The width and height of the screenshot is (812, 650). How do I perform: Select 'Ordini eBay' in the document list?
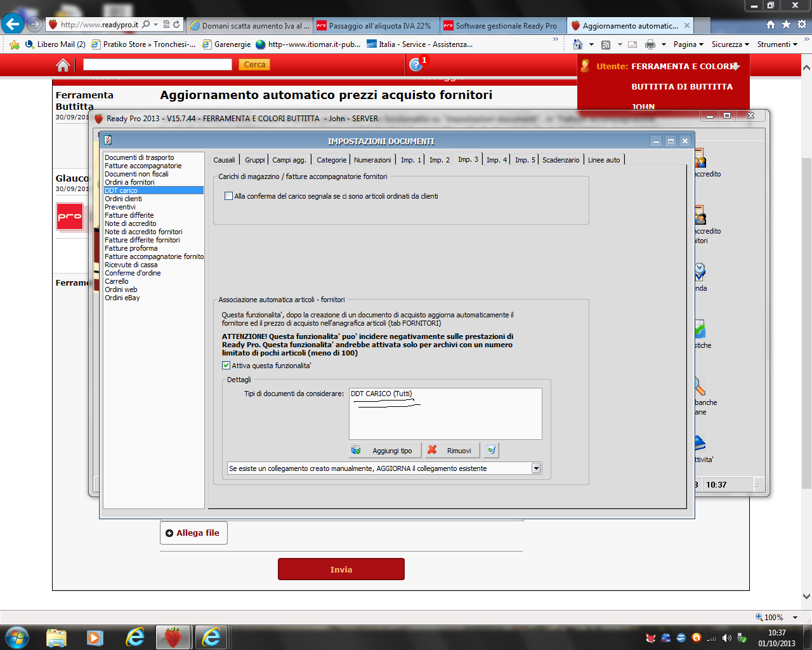122,298
